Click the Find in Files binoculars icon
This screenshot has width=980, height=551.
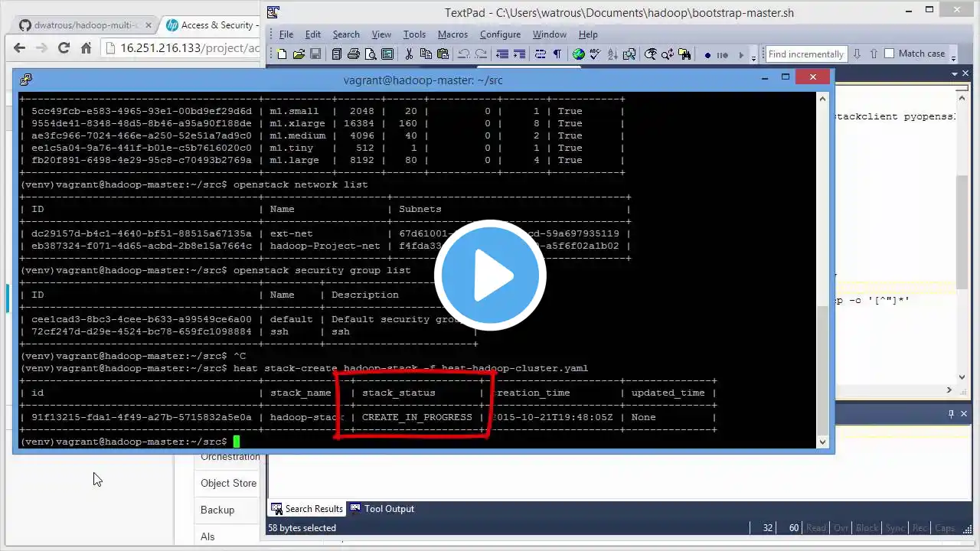[x=684, y=54]
